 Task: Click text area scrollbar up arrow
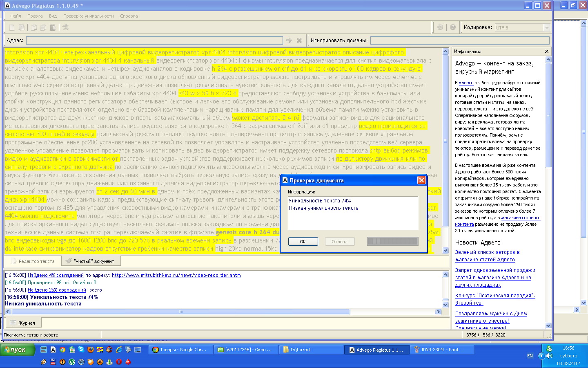point(445,52)
